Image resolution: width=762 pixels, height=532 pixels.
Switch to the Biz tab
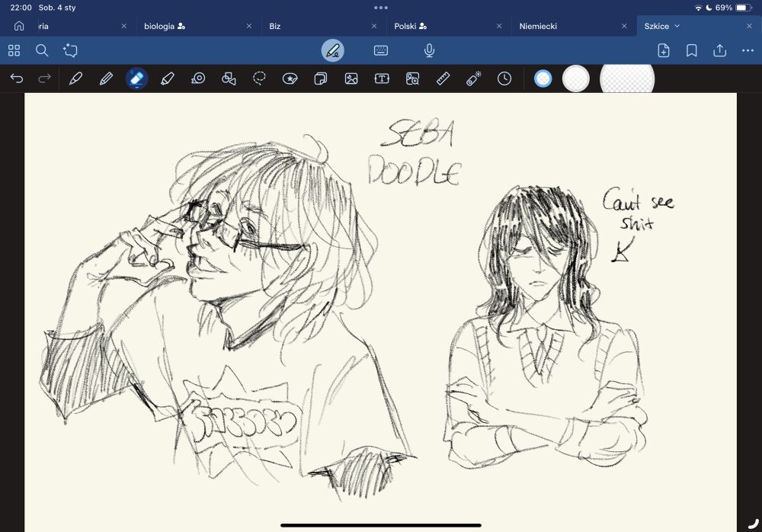[274, 26]
